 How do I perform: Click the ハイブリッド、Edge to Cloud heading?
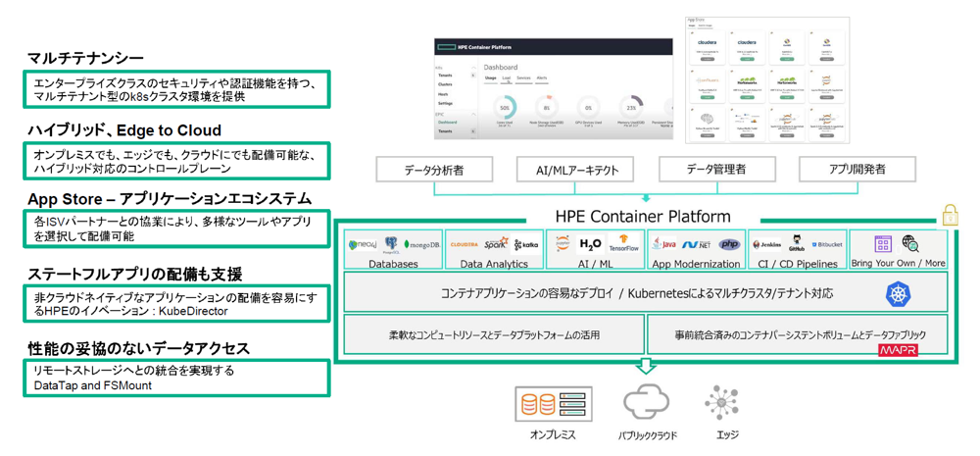pos(124,130)
